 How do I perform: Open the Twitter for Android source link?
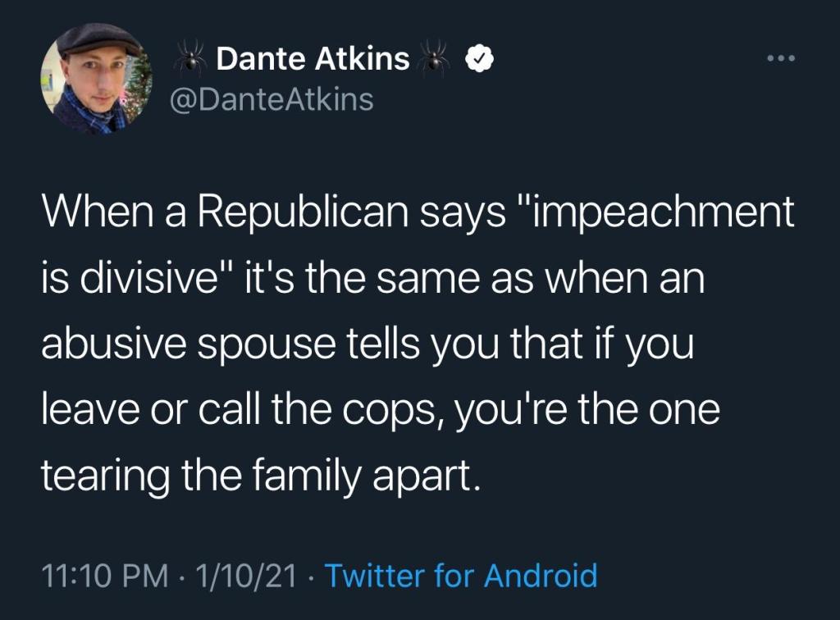pyautogui.click(x=461, y=576)
